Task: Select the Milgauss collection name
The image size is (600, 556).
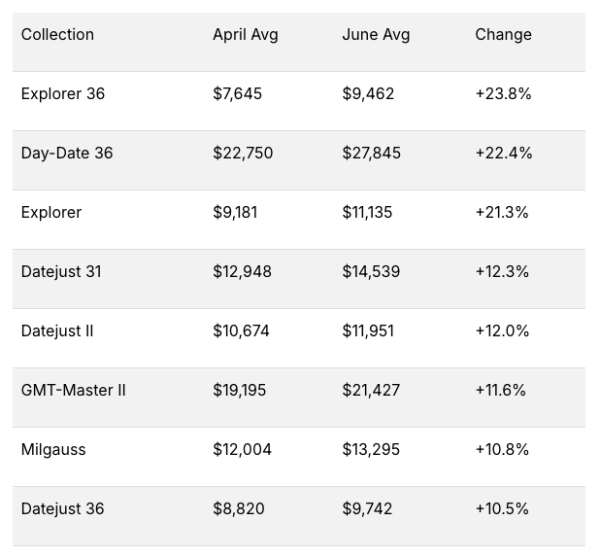Action: coord(53,450)
